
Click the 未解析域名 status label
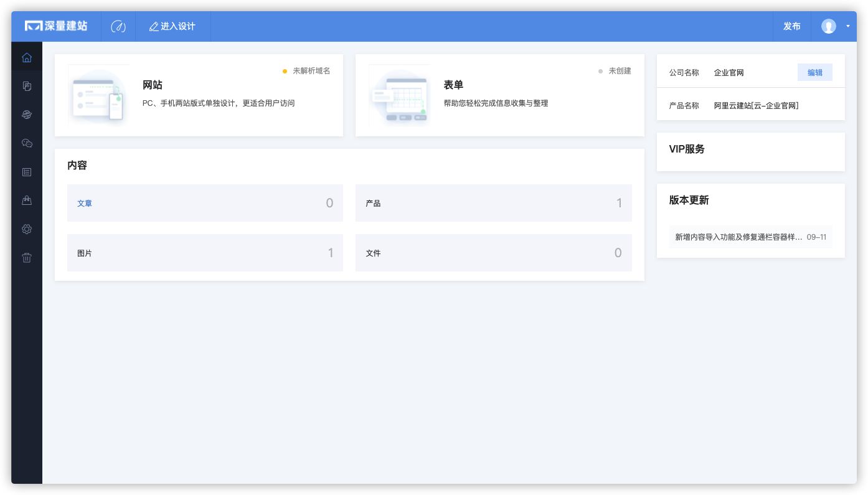pyautogui.click(x=311, y=71)
